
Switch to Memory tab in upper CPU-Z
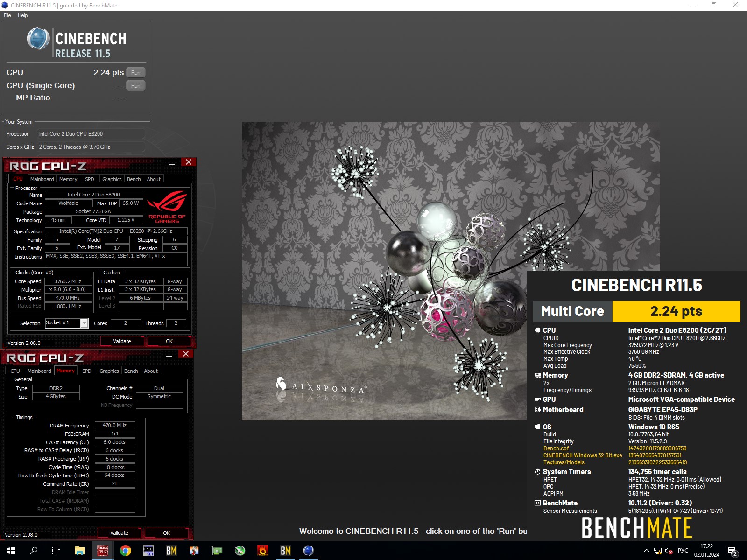pos(68,179)
